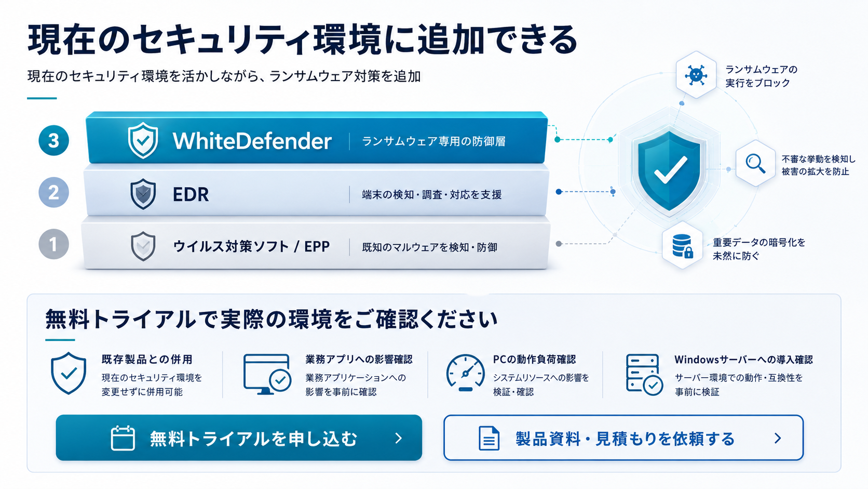868x489 pixels.
Task: Click the chevron on 無料トライアルを申し込む button
Action: pyautogui.click(x=399, y=438)
